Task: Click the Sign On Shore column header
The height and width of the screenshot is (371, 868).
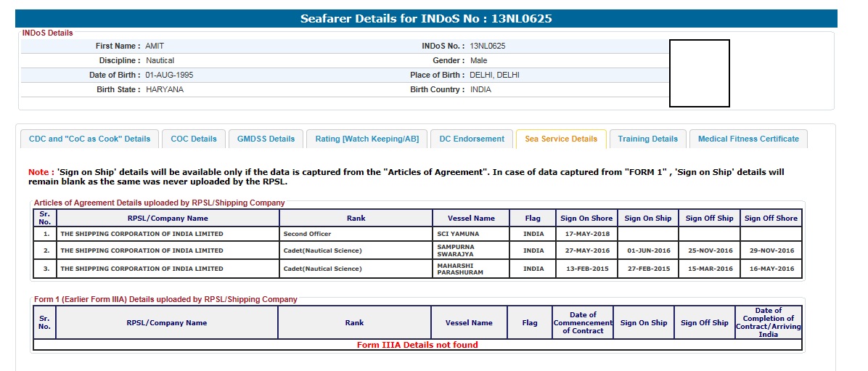Action: (586, 218)
